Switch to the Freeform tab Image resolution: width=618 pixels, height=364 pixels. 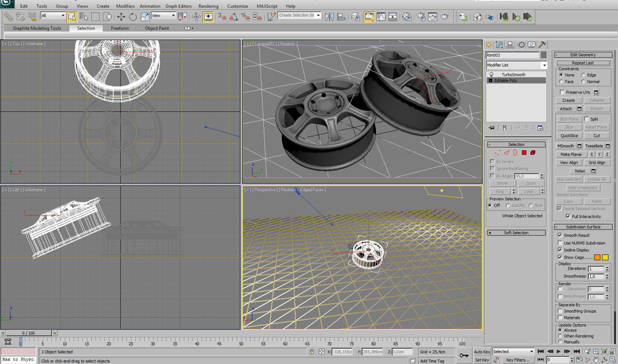pos(120,28)
